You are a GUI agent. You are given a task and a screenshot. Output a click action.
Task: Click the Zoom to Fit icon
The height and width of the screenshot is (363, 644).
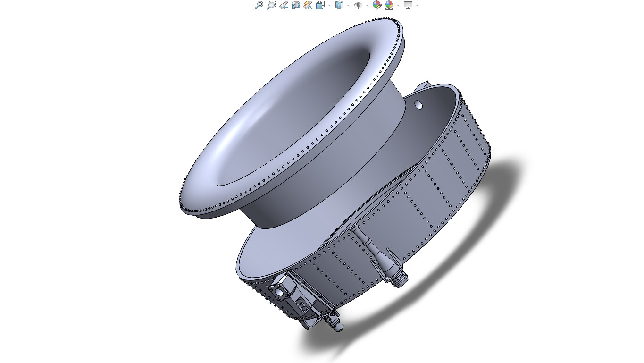(259, 5)
